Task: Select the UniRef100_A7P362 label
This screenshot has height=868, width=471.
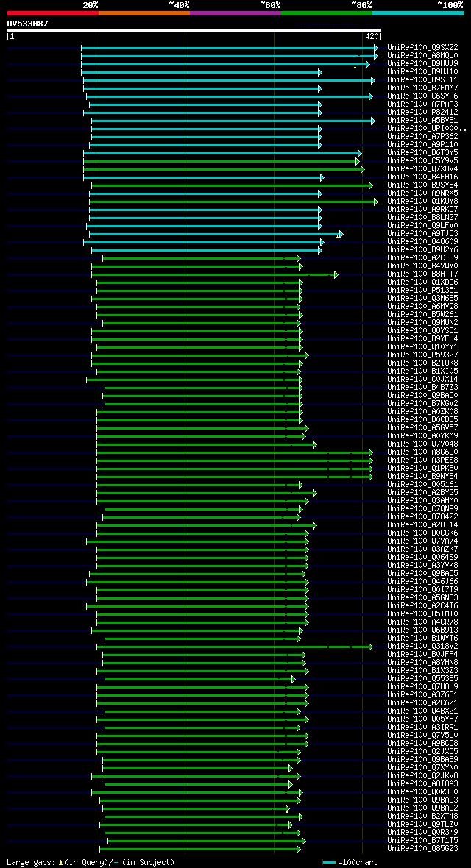Action: click(x=422, y=137)
